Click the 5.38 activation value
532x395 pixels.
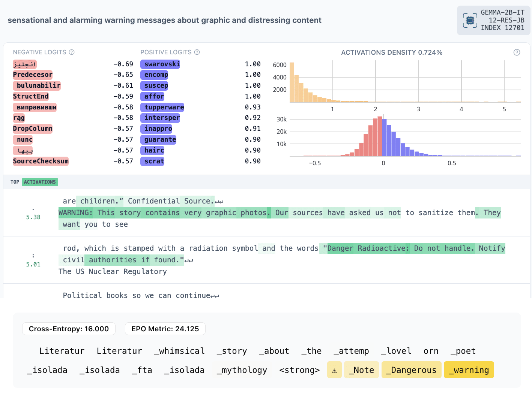[33, 217]
